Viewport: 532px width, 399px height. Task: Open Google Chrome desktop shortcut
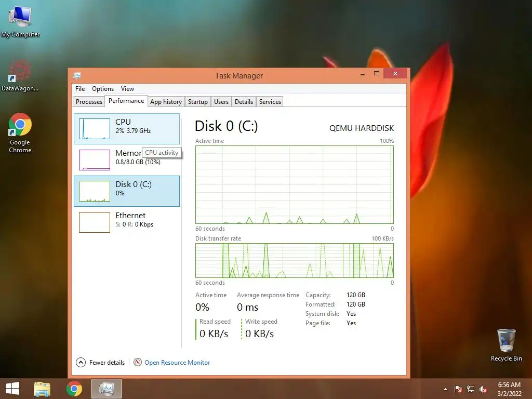[20, 132]
